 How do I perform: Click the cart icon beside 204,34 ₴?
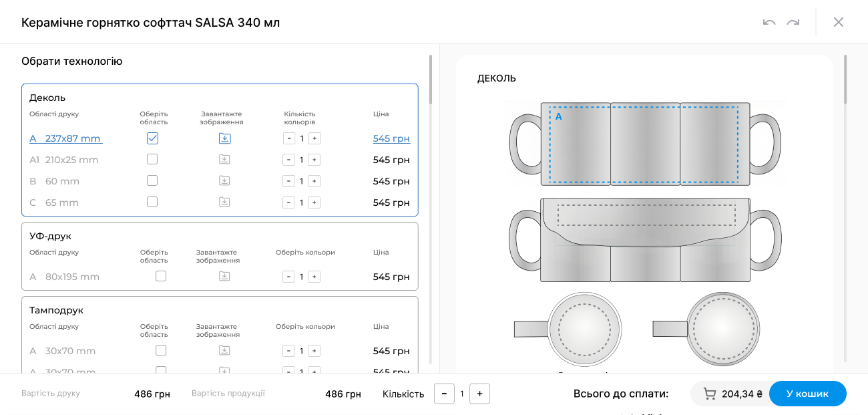pos(710,394)
